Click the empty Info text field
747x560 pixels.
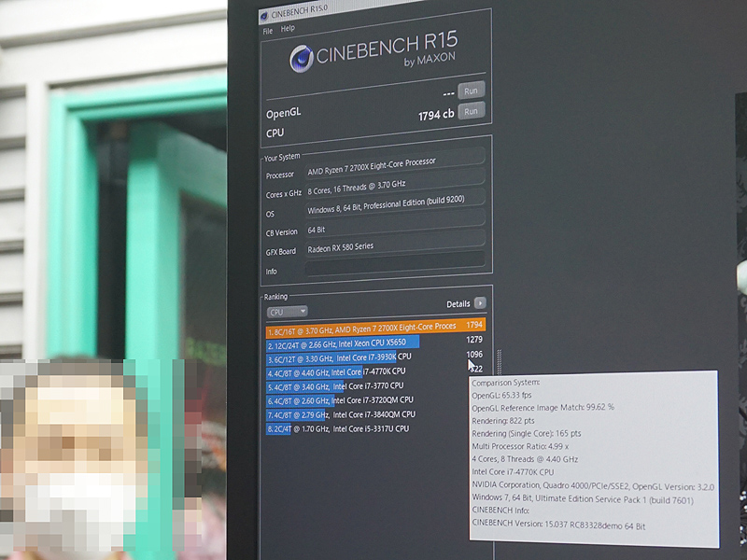tap(395, 265)
